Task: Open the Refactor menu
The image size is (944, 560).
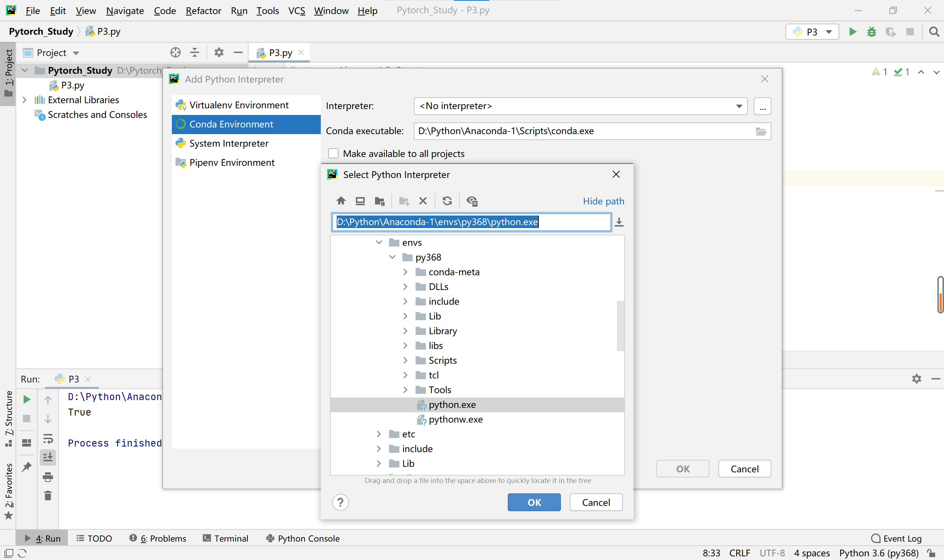Action: point(203,11)
